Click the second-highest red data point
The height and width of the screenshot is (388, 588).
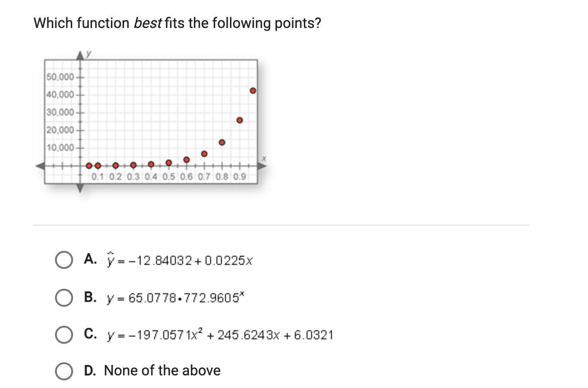coord(239,120)
